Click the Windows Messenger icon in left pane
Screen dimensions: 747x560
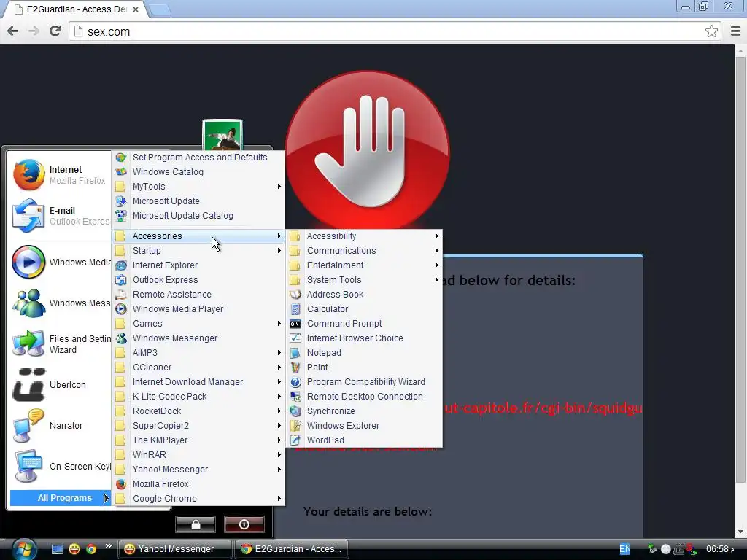point(28,303)
